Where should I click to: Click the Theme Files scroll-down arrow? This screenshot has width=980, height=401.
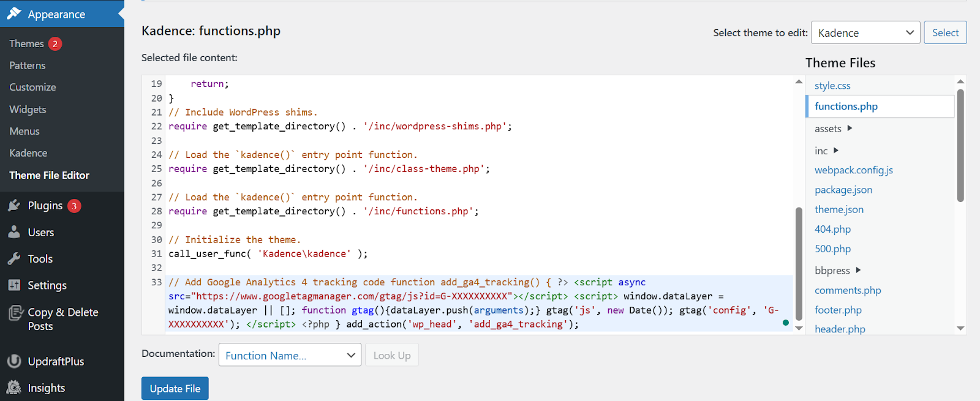960,328
